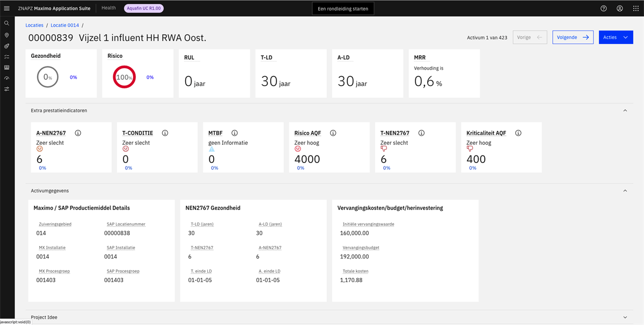Collapse Extra prestatieindicatoren section

[625, 110]
